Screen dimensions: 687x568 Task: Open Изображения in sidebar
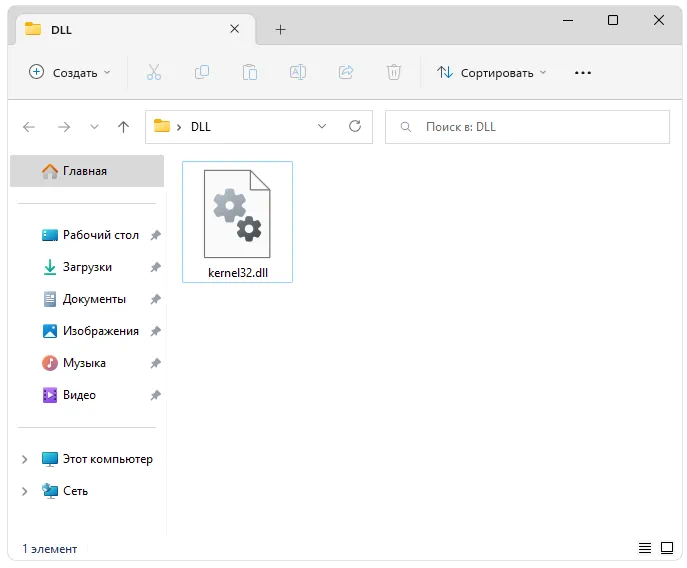click(x=90, y=331)
